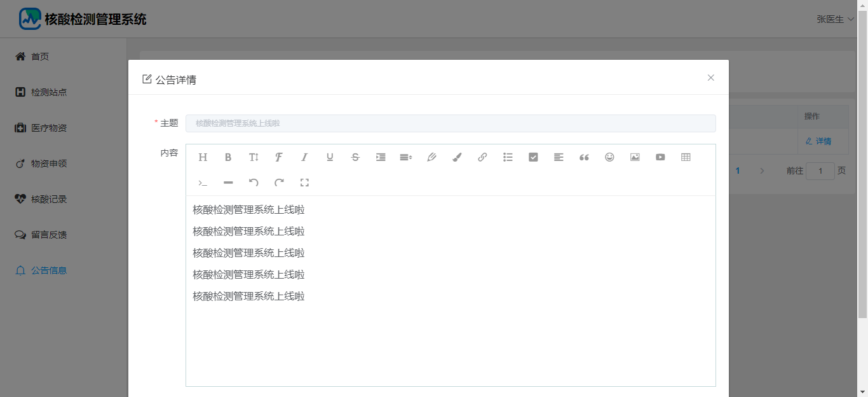
Task: Click the 操作 column header
Action: 812,116
